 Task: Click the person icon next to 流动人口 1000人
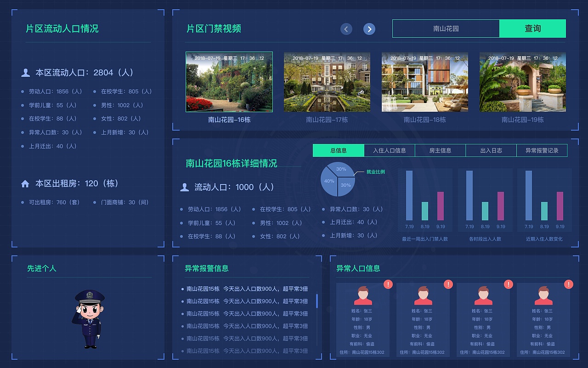pyautogui.click(x=185, y=187)
